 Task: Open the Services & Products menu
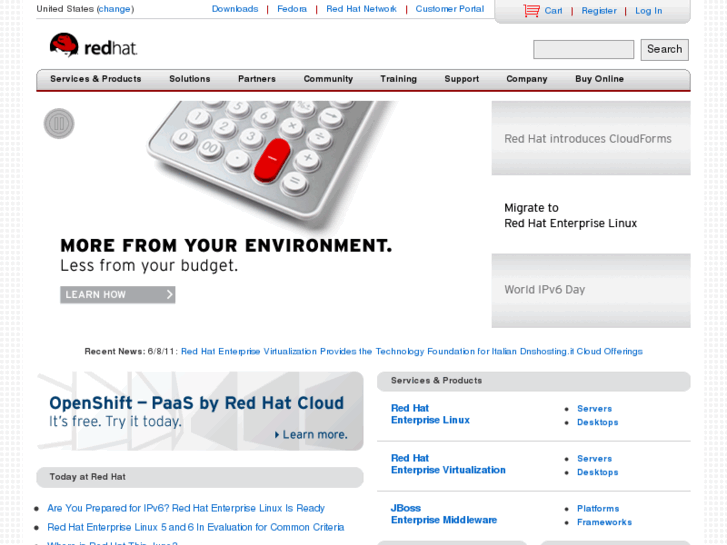pyautogui.click(x=96, y=79)
